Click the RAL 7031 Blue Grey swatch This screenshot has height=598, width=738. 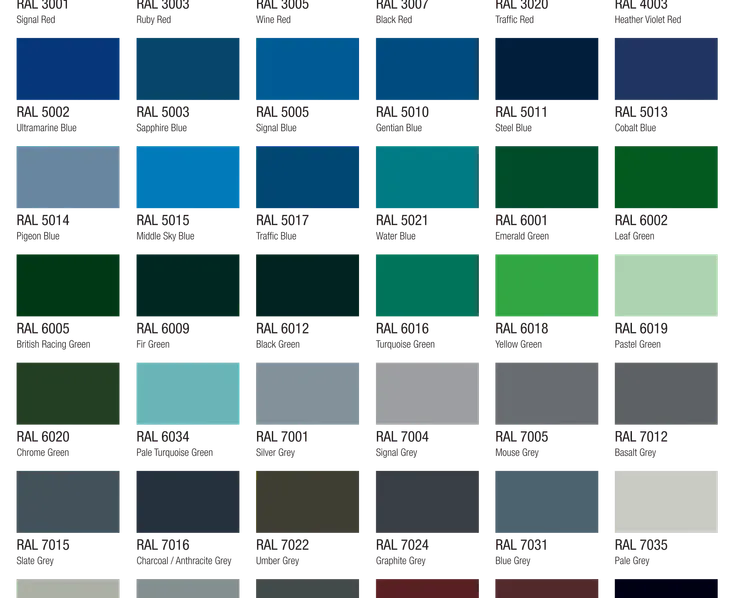pos(546,502)
